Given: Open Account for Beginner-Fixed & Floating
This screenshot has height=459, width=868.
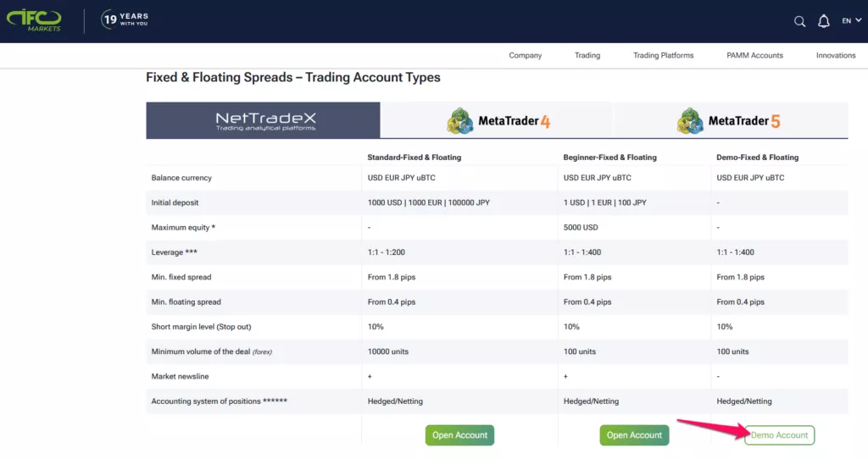Looking at the screenshot, I should click(x=634, y=435).
